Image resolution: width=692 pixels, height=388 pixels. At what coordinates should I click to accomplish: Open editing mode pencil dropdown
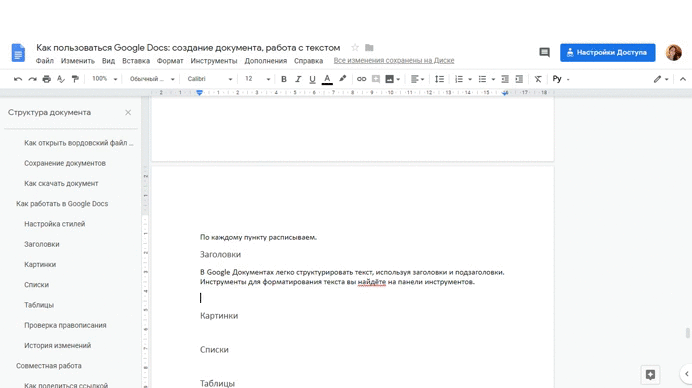(661, 79)
